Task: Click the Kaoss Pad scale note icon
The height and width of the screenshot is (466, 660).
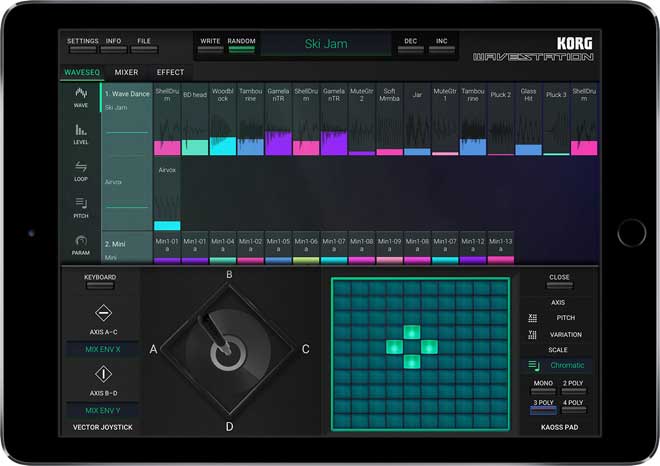Action: point(533,366)
